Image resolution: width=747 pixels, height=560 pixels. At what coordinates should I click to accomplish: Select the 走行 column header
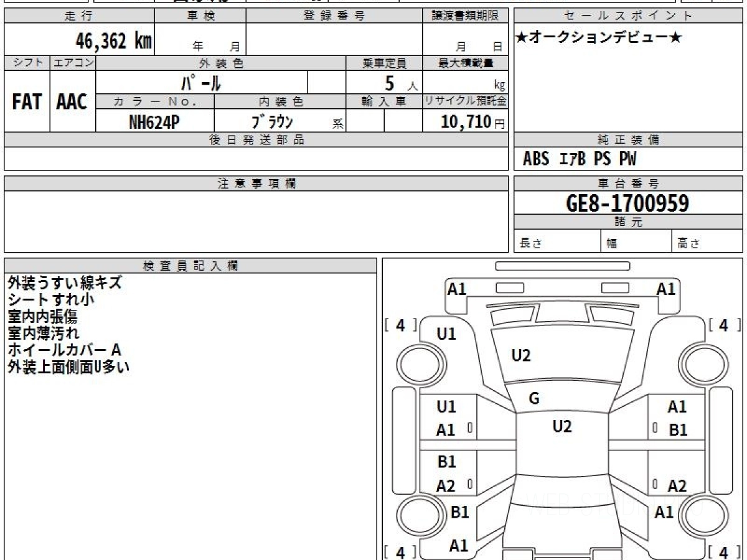(79, 16)
